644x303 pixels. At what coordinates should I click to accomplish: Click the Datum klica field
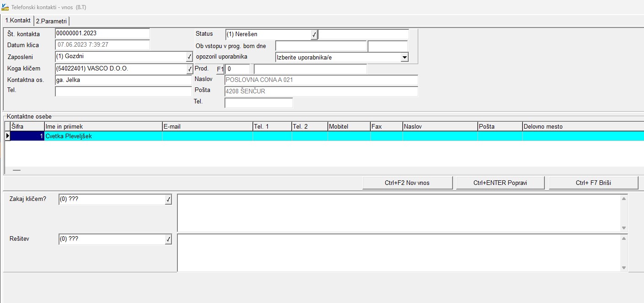coord(102,45)
